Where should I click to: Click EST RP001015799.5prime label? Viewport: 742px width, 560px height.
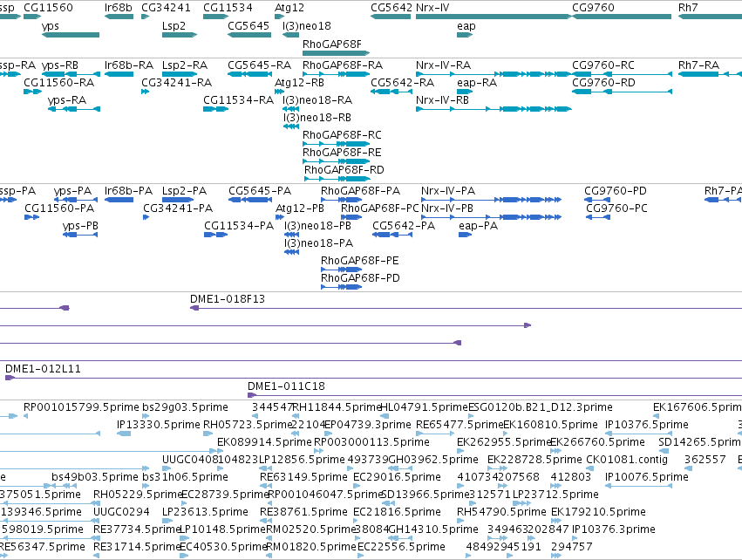coord(81,407)
